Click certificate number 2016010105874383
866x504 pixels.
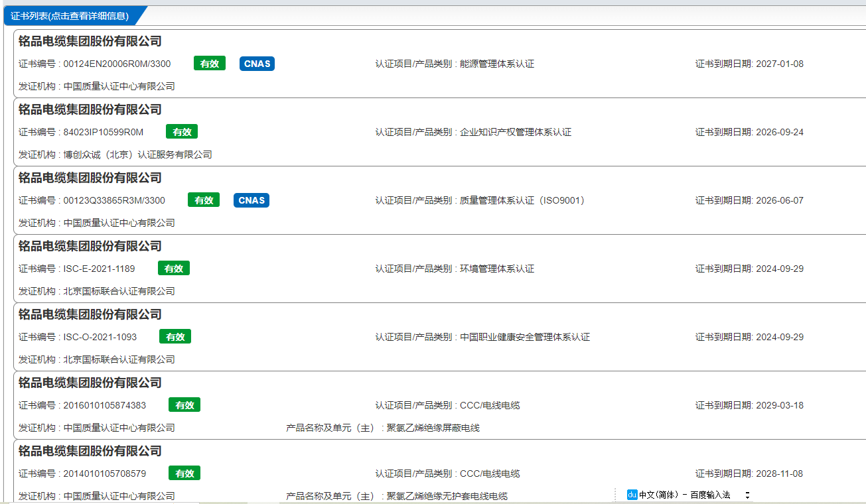[105, 406]
